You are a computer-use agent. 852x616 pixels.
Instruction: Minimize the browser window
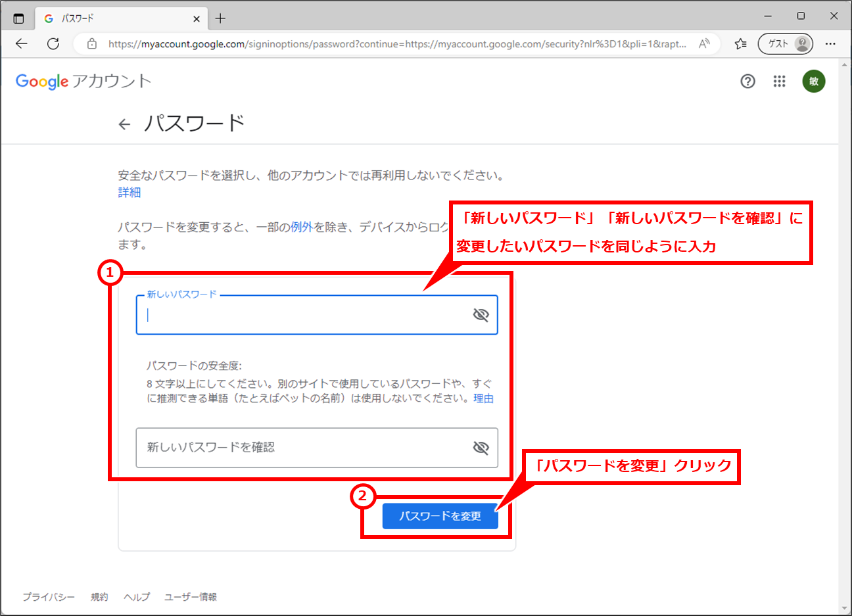(768, 16)
